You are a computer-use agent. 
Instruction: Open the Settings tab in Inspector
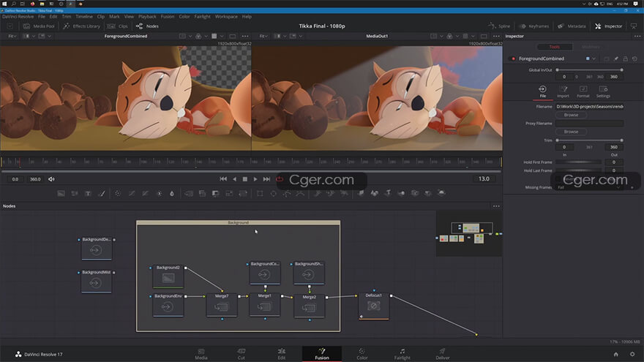[x=603, y=91]
